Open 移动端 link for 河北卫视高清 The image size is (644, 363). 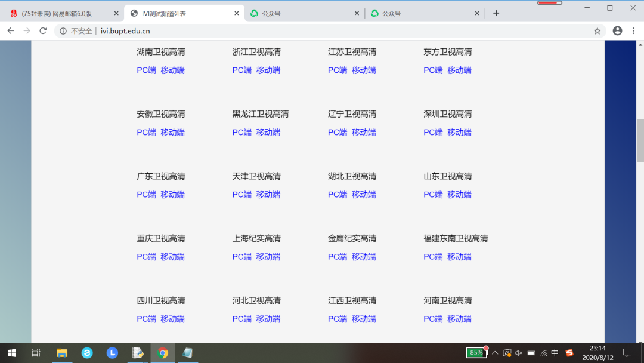[268, 319]
